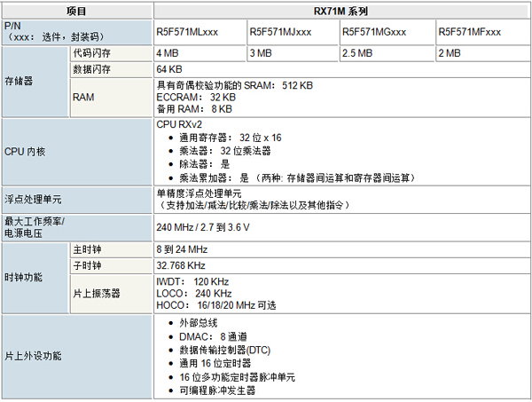
Task: Click the 2.5 MB code flash cell
Action: (x=357, y=53)
